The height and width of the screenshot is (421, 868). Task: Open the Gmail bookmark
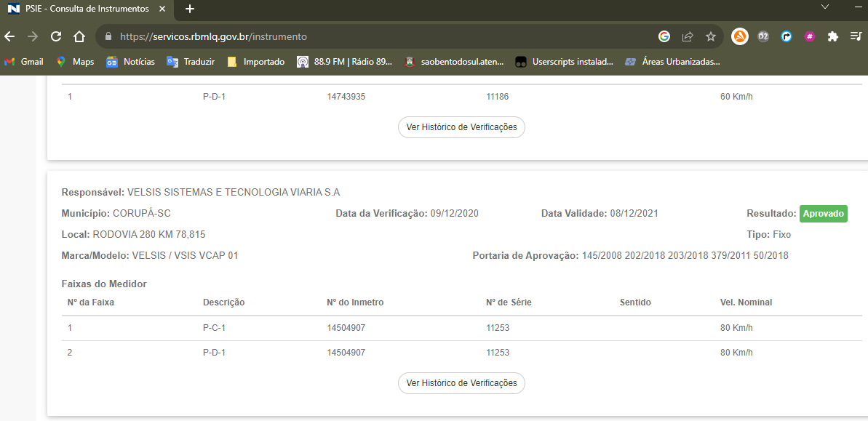click(x=24, y=62)
